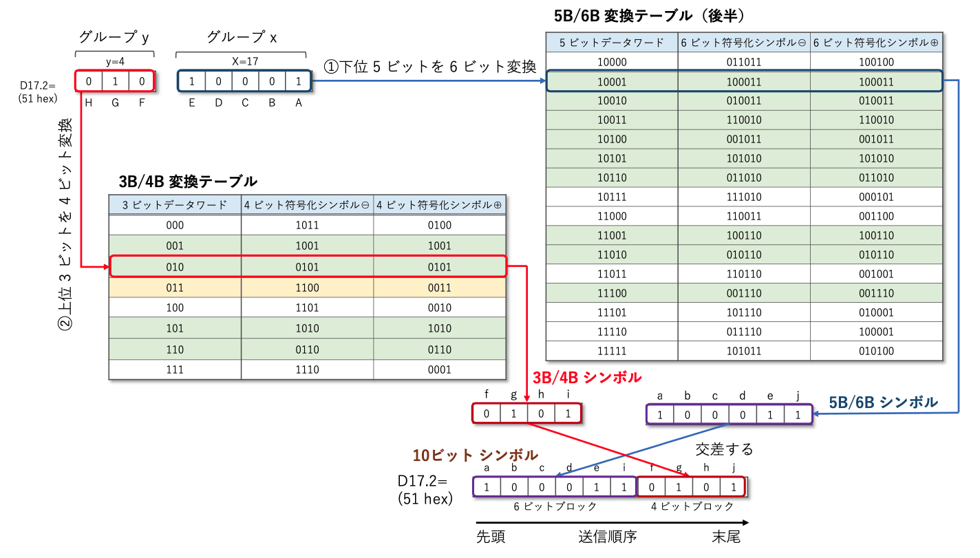
Task: Click the blue 5B/6B シンボル label
Action: (x=884, y=402)
